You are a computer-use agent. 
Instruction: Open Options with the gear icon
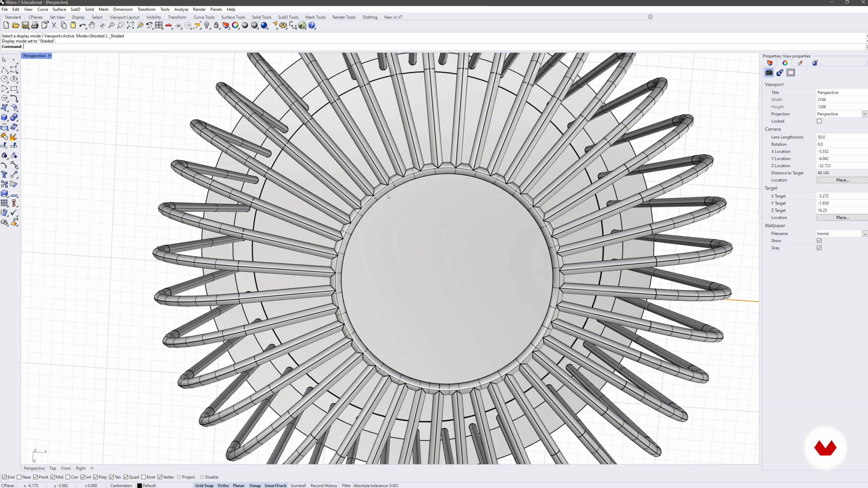click(x=283, y=25)
